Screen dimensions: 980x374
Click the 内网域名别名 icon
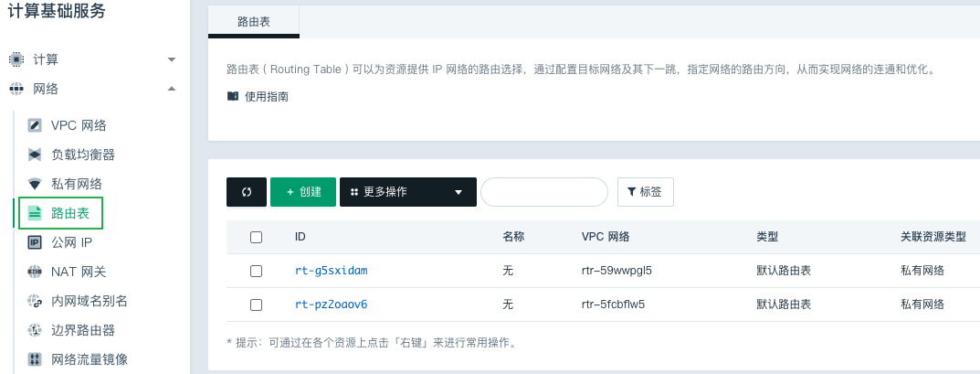[35, 301]
